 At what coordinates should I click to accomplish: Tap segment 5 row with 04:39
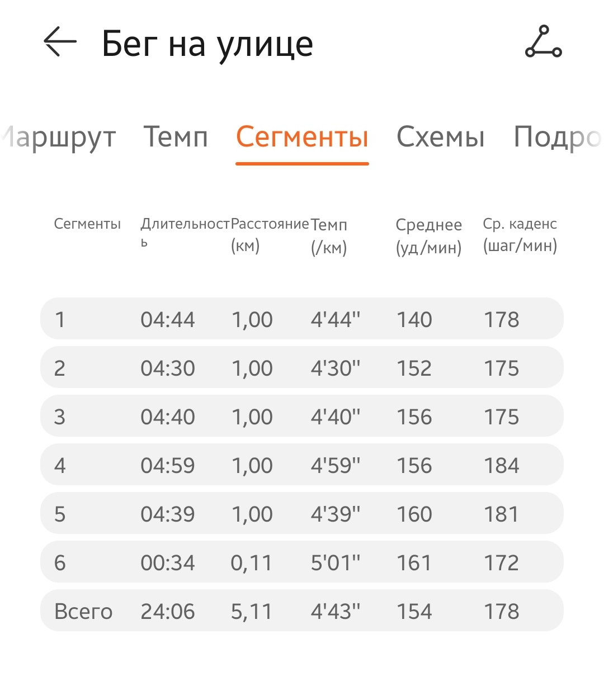point(302,513)
